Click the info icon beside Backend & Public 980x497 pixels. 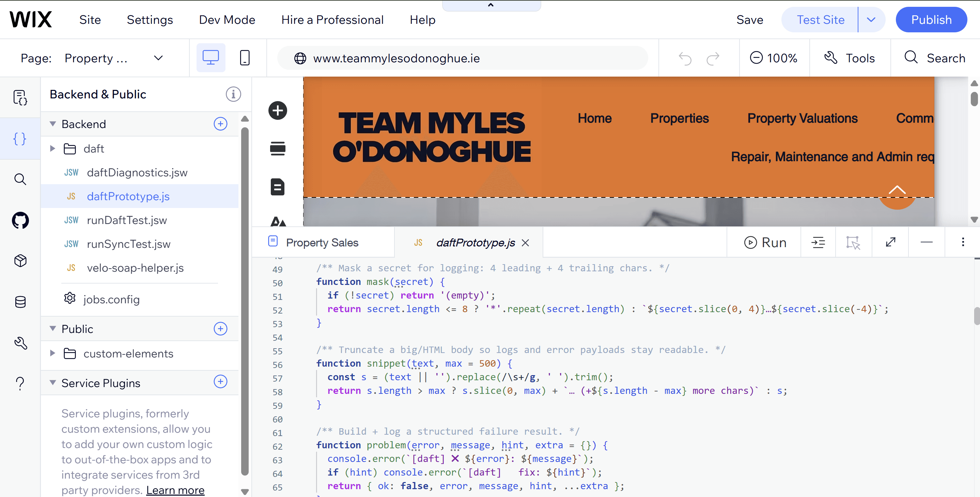point(233,94)
